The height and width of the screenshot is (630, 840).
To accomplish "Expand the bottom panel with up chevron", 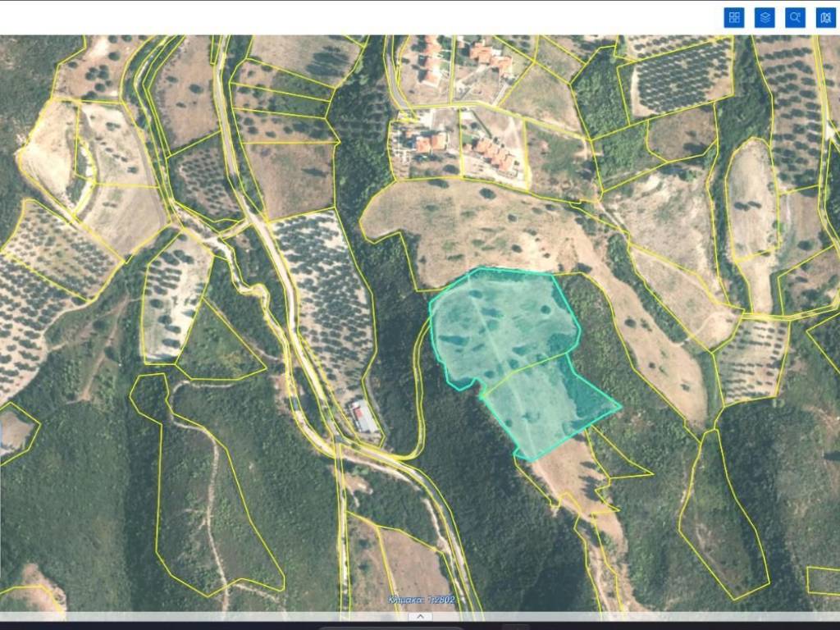I will coord(420,616).
